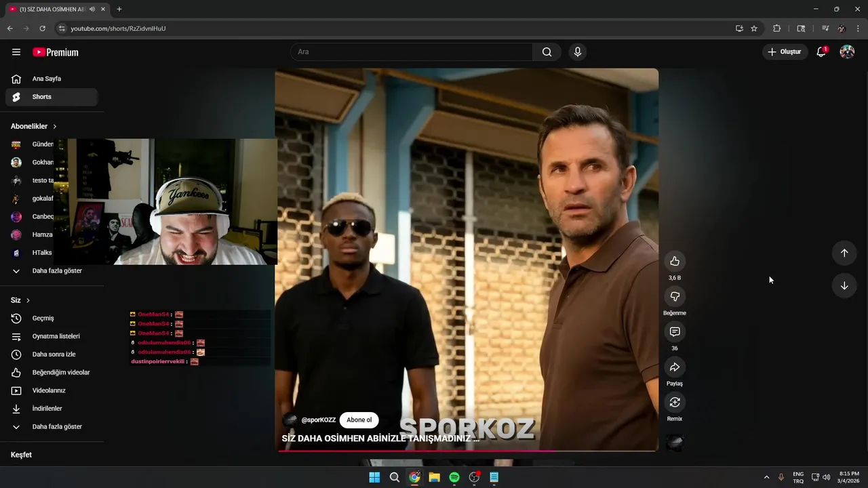
Task: Mute the tab via speaker icon
Action: (92, 9)
